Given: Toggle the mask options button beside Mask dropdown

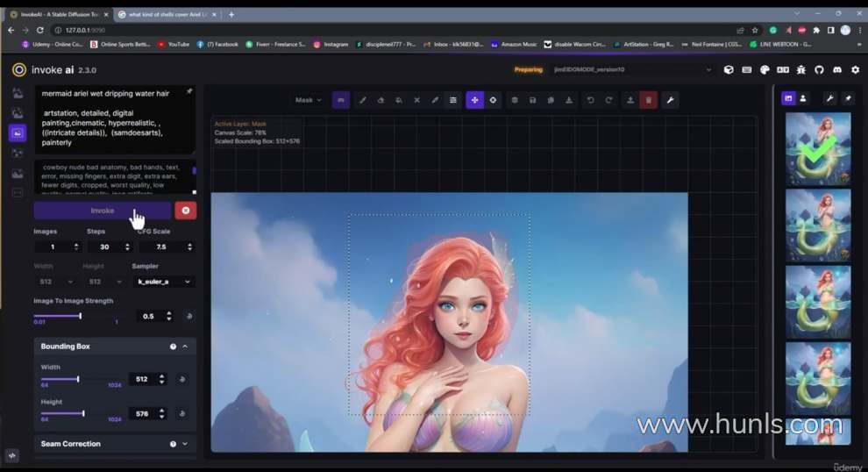Looking at the screenshot, I should click(x=341, y=100).
